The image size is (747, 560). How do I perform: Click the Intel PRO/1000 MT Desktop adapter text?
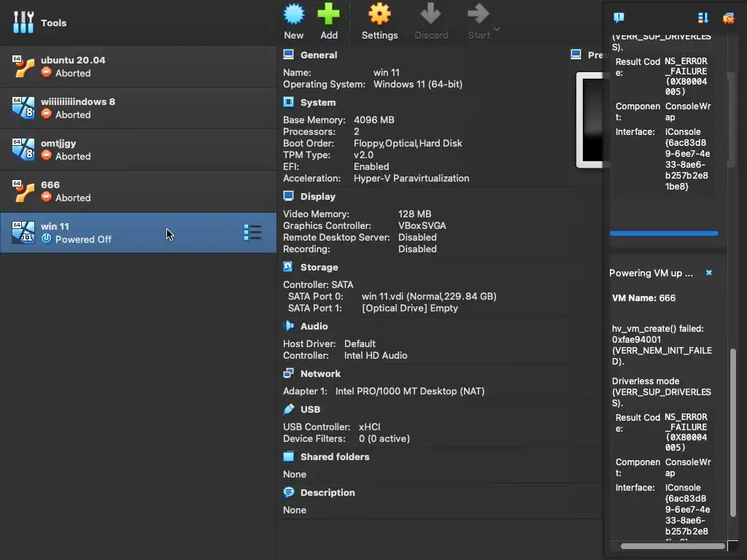(410, 391)
